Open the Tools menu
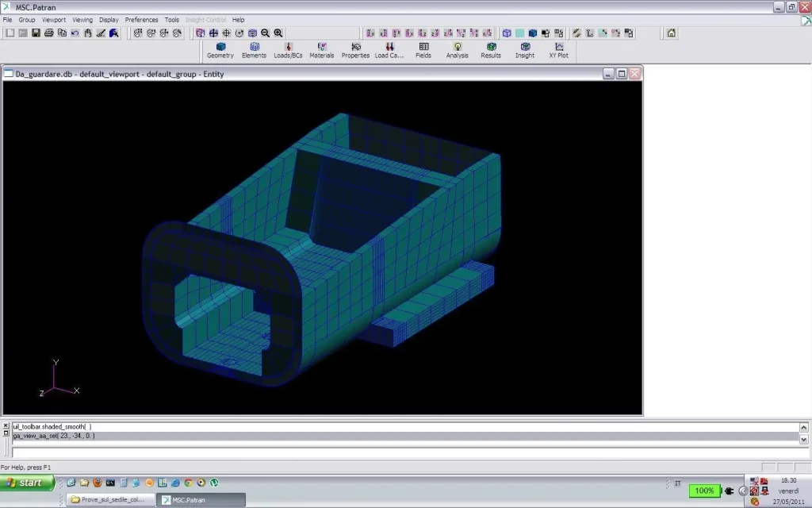Viewport: 812px width, 508px height. (171, 20)
